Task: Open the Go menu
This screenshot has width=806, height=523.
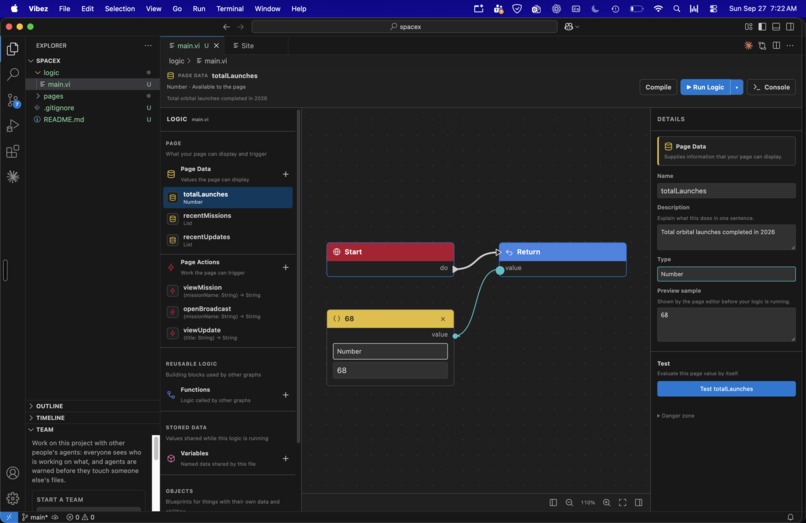Action: (177, 9)
